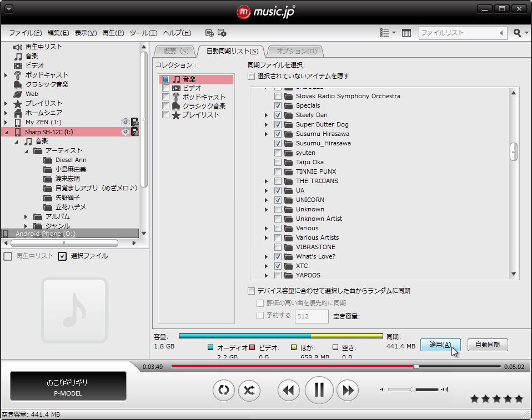
Task: Click the search magnifier icon
Action: (x=517, y=33)
